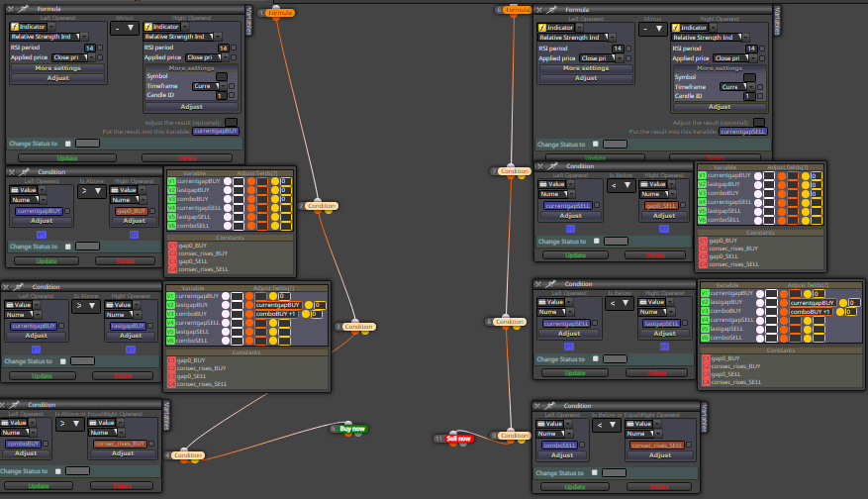Open Variables tab beside currentgapBUY Formula panel
This screenshot has height=499, width=868.
tap(248, 21)
